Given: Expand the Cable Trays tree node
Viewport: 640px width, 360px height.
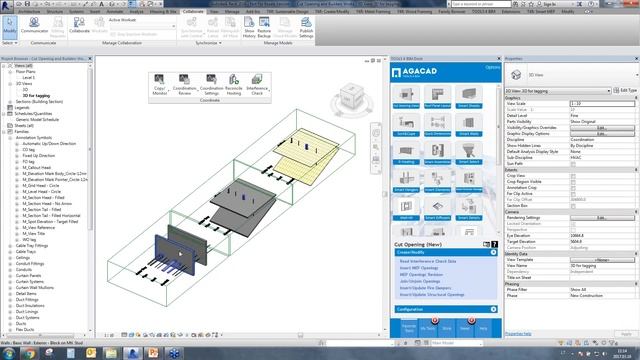Looking at the screenshot, I should pos(10,252).
